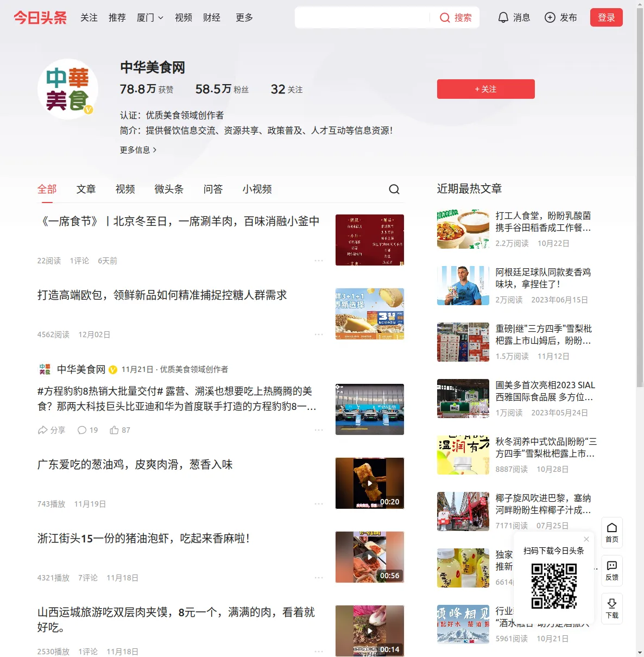Click the 首页 home icon button
The height and width of the screenshot is (657, 644).
point(612,533)
